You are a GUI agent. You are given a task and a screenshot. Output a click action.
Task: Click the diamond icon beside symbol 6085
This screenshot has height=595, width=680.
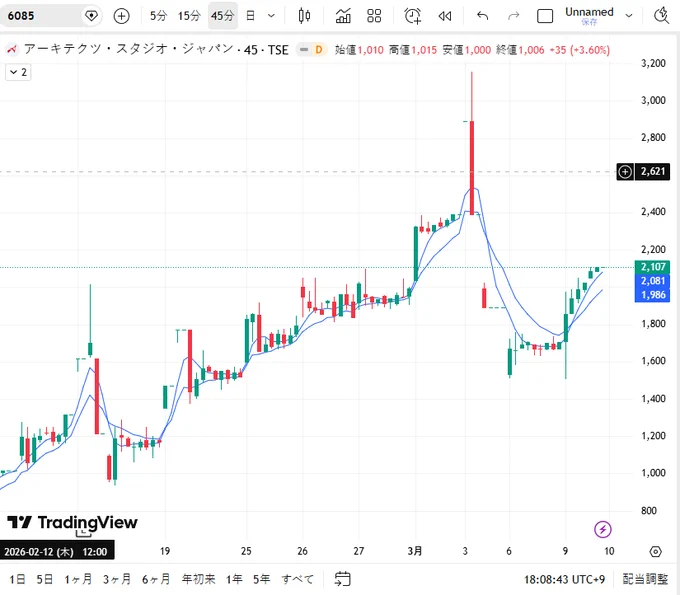[91, 16]
